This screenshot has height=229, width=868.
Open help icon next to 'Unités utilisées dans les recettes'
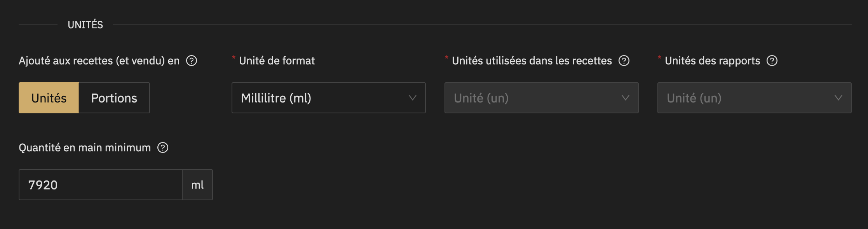coord(624,61)
